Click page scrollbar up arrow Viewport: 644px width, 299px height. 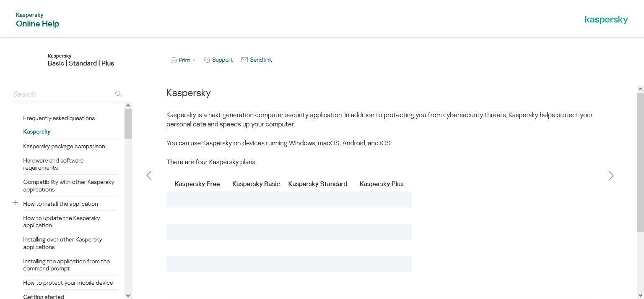tap(640, 89)
